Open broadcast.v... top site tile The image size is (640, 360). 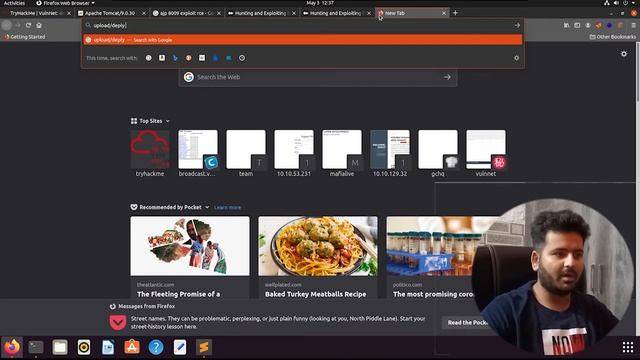pyautogui.click(x=198, y=153)
